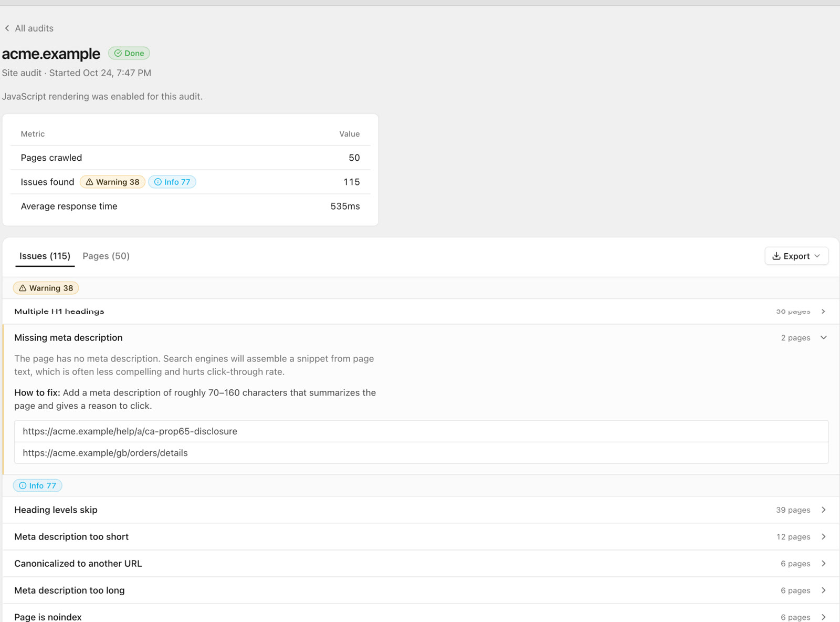This screenshot has width=840, height=622.
Task: Click the Info 77 section header badge
Action: coord(38,485)
